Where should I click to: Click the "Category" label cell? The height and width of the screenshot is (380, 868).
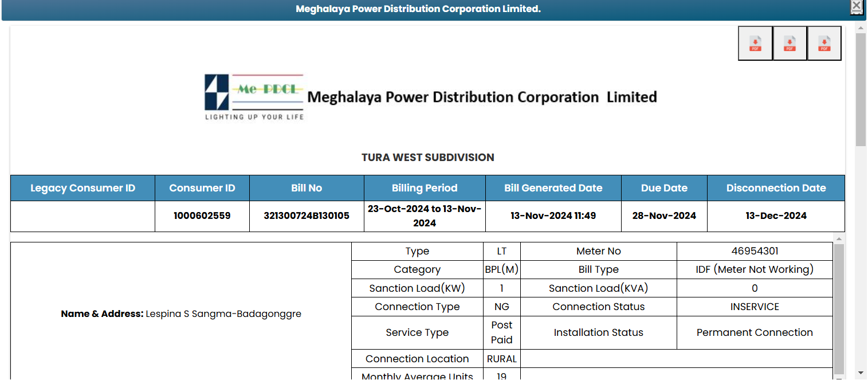417,269
